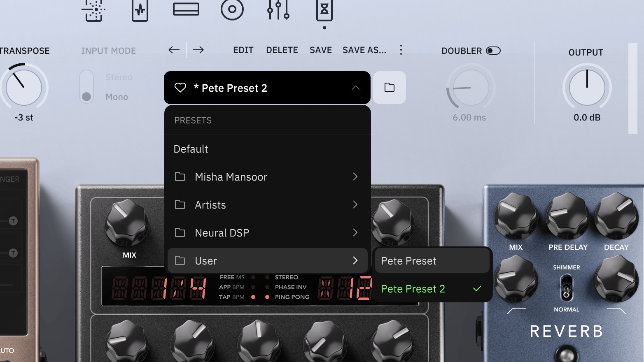
Task: Choose Pete Preset 2 in the submenu
Action: tap(432, 289)
